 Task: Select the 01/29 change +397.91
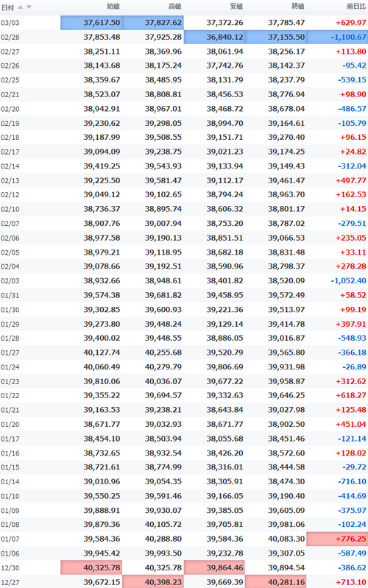point(351,324)
